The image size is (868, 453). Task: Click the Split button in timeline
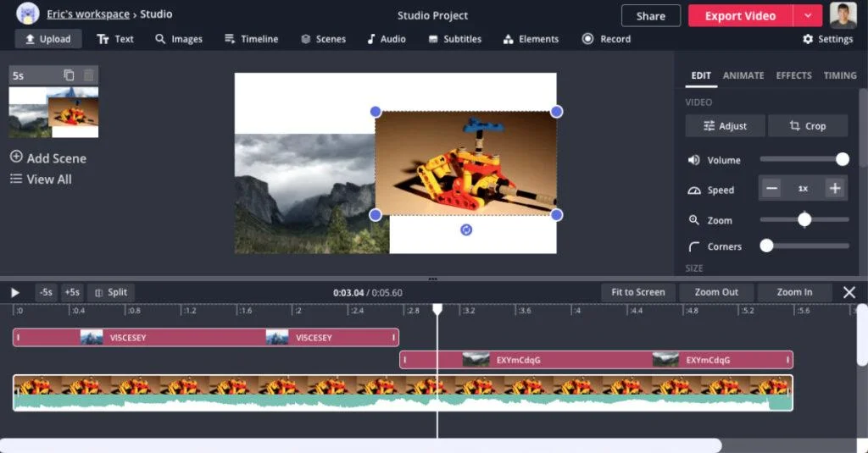pos(111,292)
